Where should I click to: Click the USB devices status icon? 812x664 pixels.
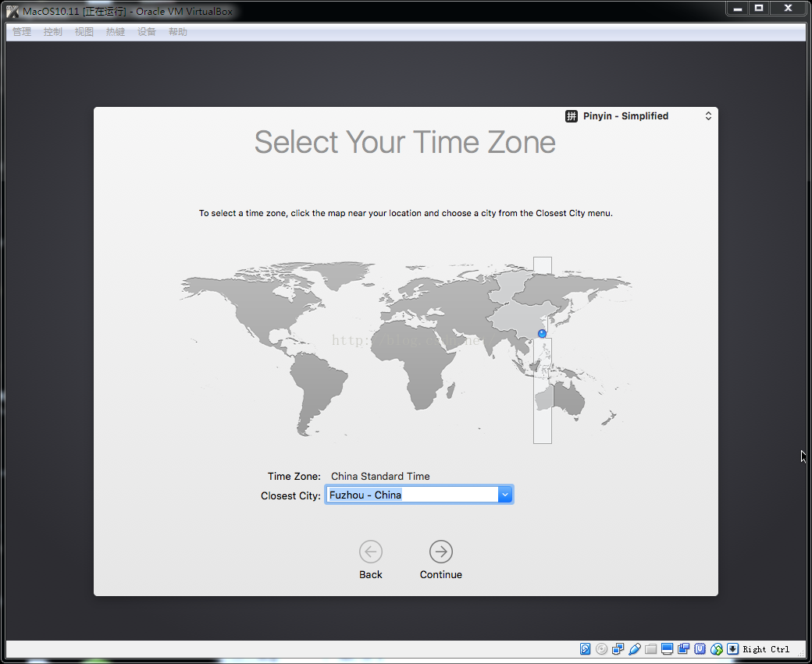(x=634, y=649)
